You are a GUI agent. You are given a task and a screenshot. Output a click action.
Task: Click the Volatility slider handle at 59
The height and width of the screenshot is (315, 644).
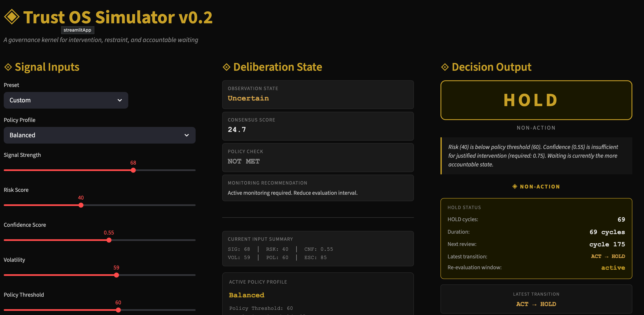pyautogui.click(x=116, y=275)
